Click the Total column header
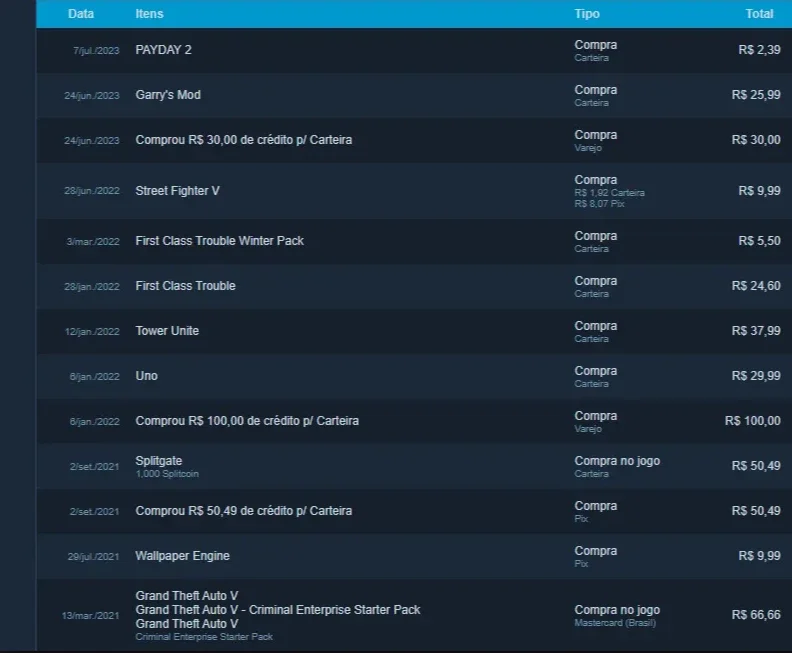 pos(759,14)
